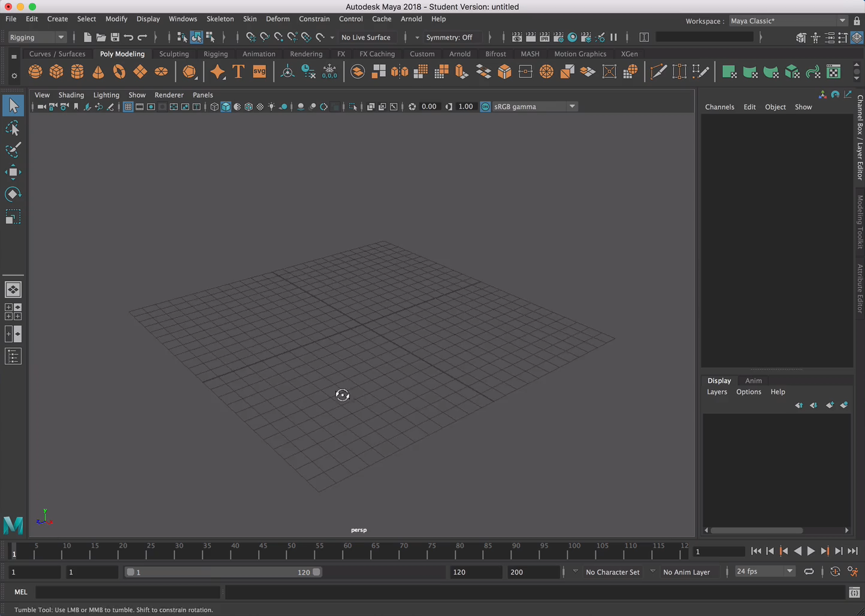Open the Skeleton menu
This screenshot has height=616, width=865.
(220, 19)
